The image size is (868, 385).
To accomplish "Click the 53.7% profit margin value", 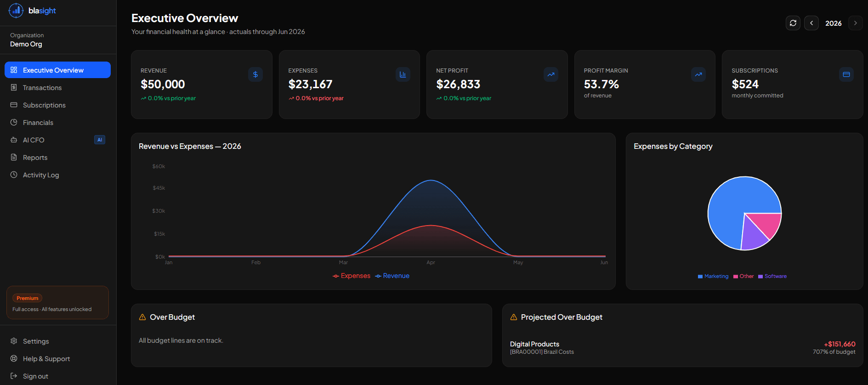I will (601, 85).
